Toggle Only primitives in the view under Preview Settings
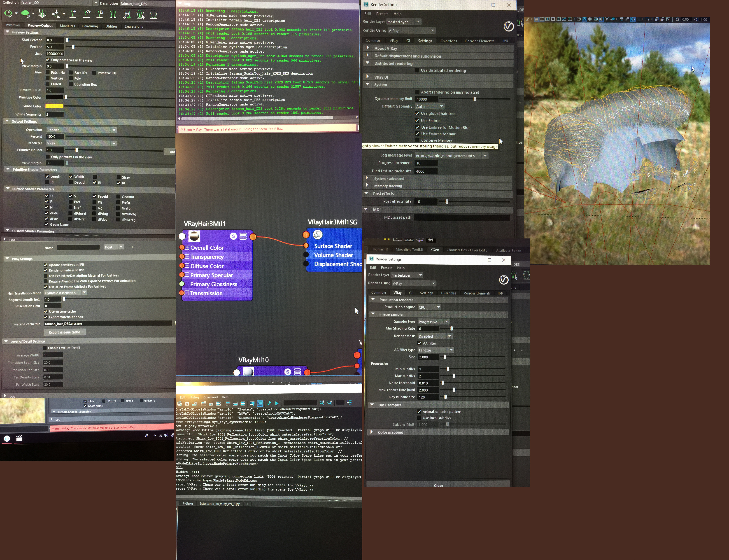The image size is (729, 560). [x=48, y=60]
